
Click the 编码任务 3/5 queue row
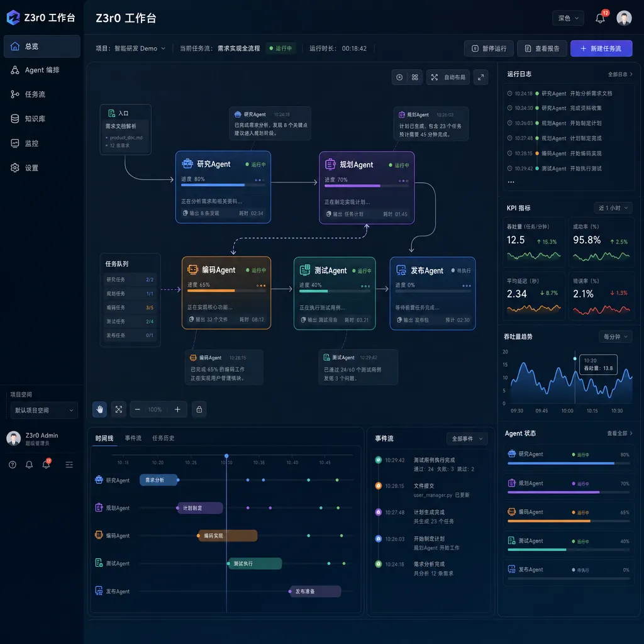coord(130,307)
